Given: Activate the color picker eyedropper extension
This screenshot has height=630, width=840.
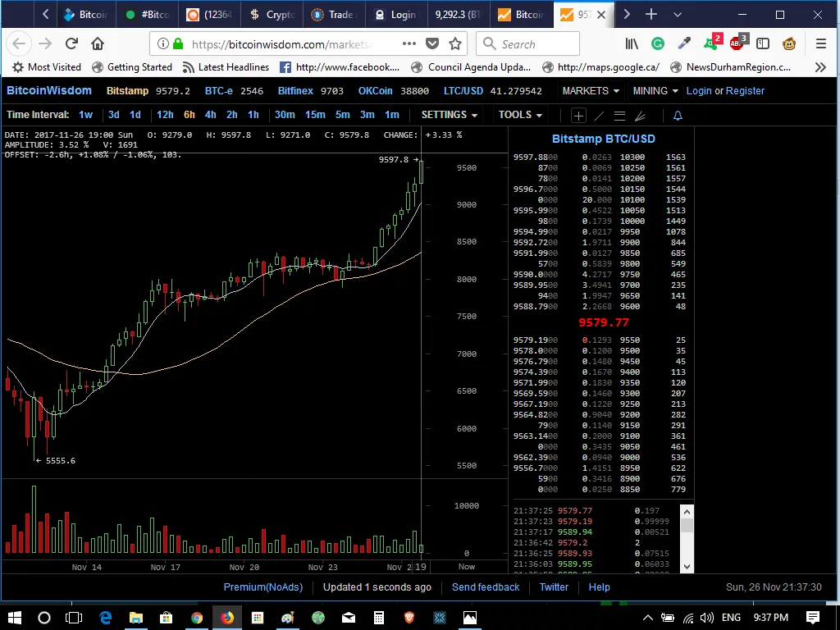Looking at the screenshot, I should (x=684, y=44).
